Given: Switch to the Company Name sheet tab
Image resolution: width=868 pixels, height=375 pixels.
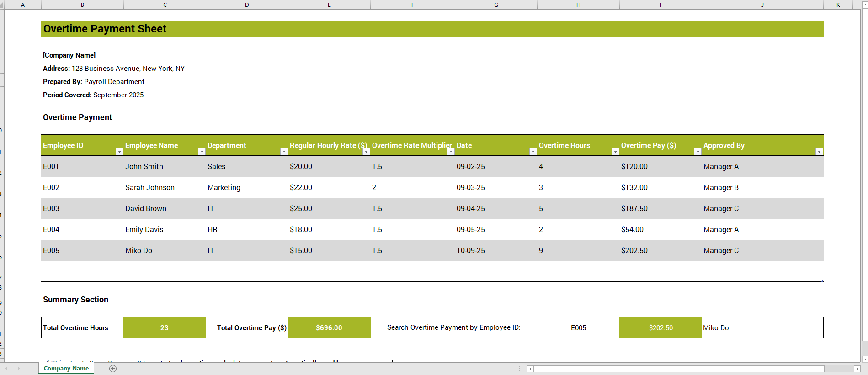Looking at the screenshot, I should tap(66, 369).
